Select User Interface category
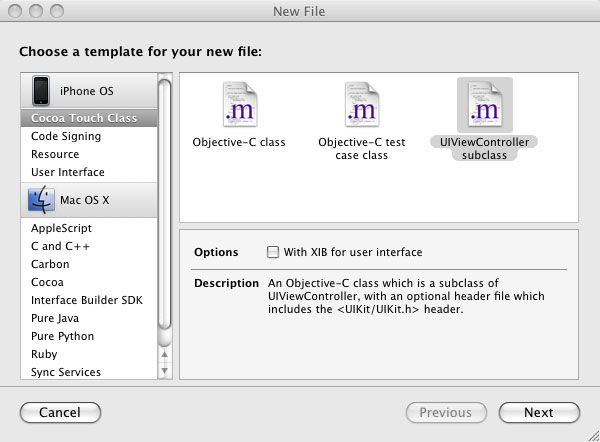Image resolution: width=600 pixels, height=442 pixels. pyautogui.click(x=89, y=172)
